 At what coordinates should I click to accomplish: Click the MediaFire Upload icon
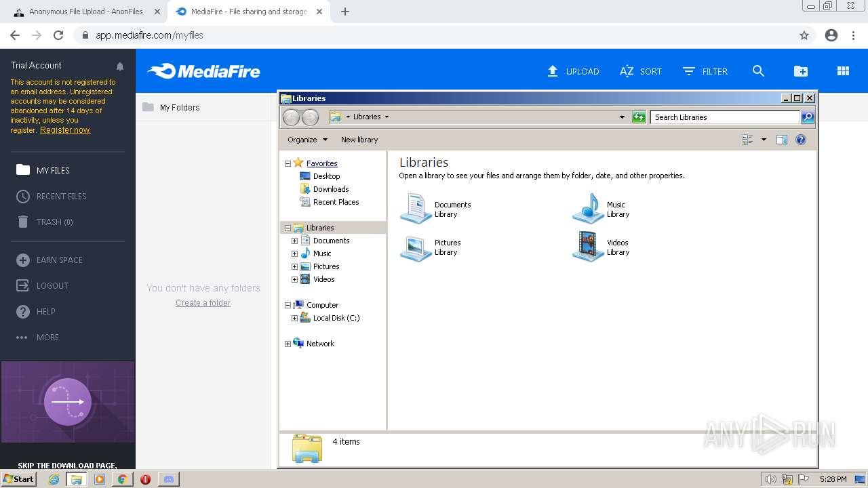point(553,71)
